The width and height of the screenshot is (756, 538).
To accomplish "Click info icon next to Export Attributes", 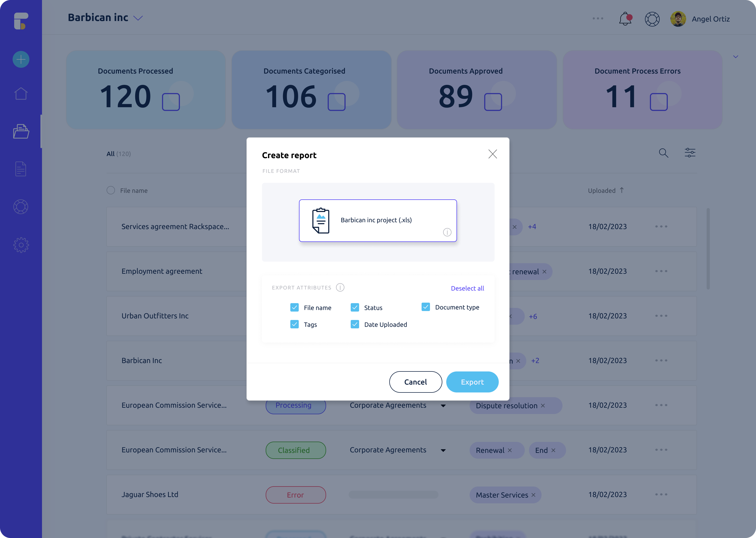I will pyautogui.click(x=340, y=287).
